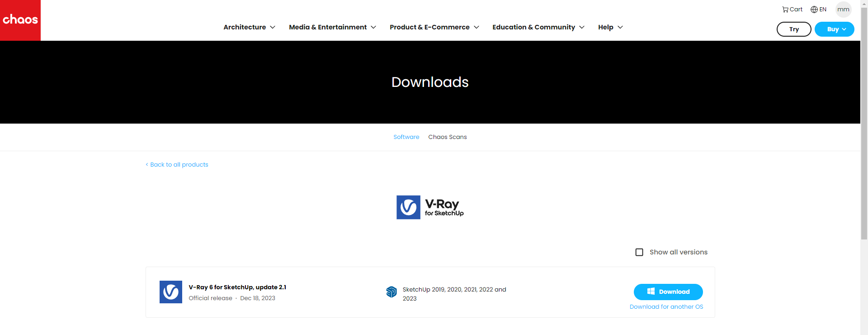This screenshot has height=335, width=868.
Task: Click the SketchUp compatibility icon
Action: click(x=392, y=292)
